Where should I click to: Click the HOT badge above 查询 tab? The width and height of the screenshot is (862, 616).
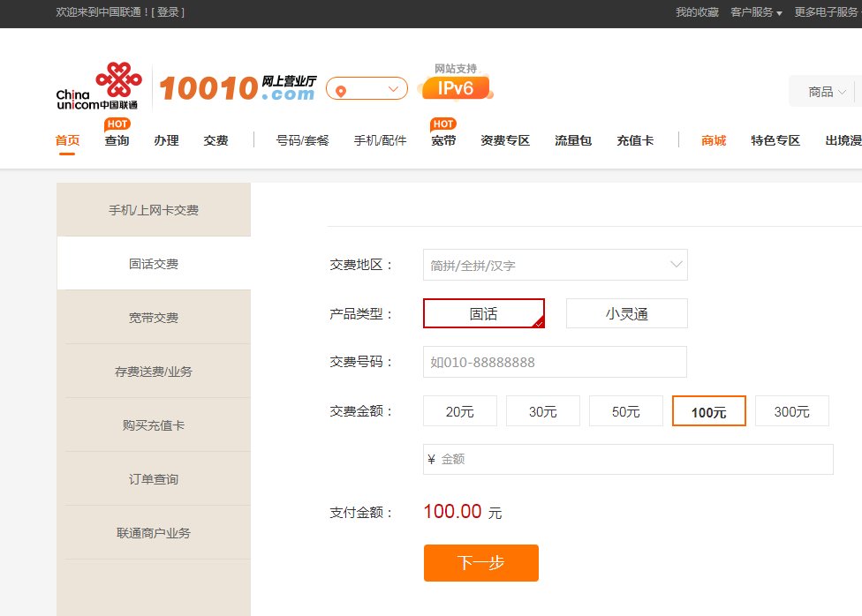117,124
